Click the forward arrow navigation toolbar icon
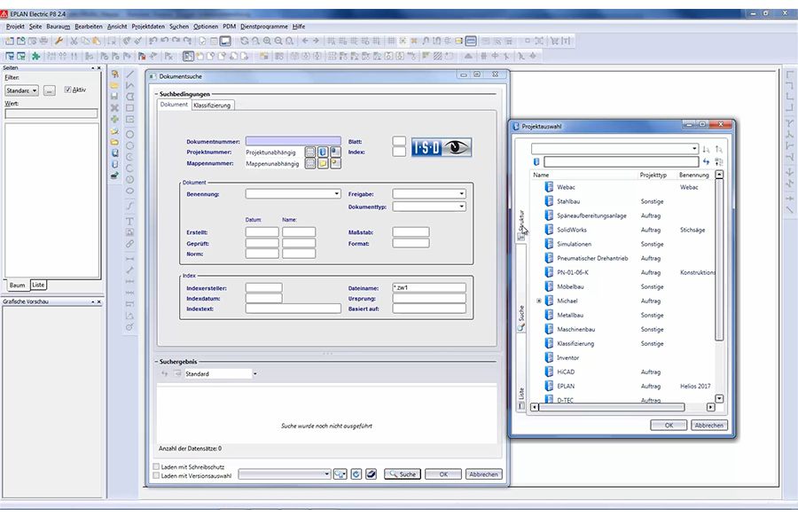This screenshot has height=532, width=798. point(316,41)
